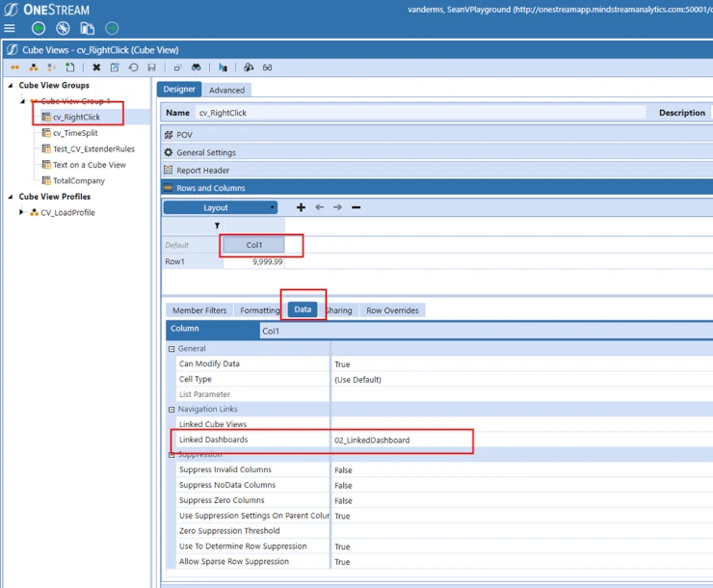This screenshot has height=588, width=713.
Task: Open the hamburger main menu
Action: coord(10,29)
